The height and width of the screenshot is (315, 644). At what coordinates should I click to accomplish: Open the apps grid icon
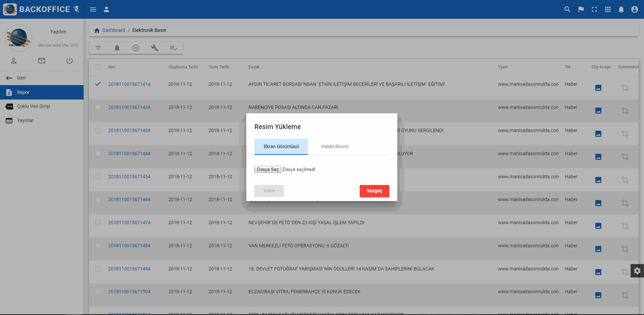click(608, 9)
